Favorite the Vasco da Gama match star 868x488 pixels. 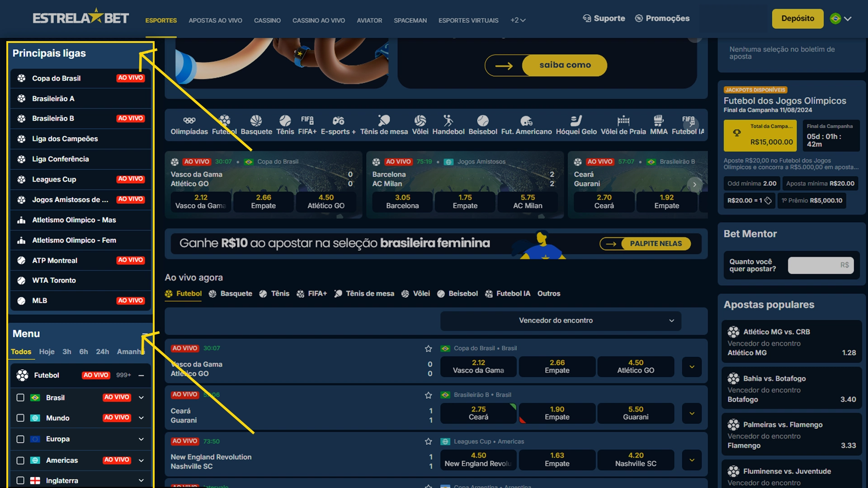[428, 348]
